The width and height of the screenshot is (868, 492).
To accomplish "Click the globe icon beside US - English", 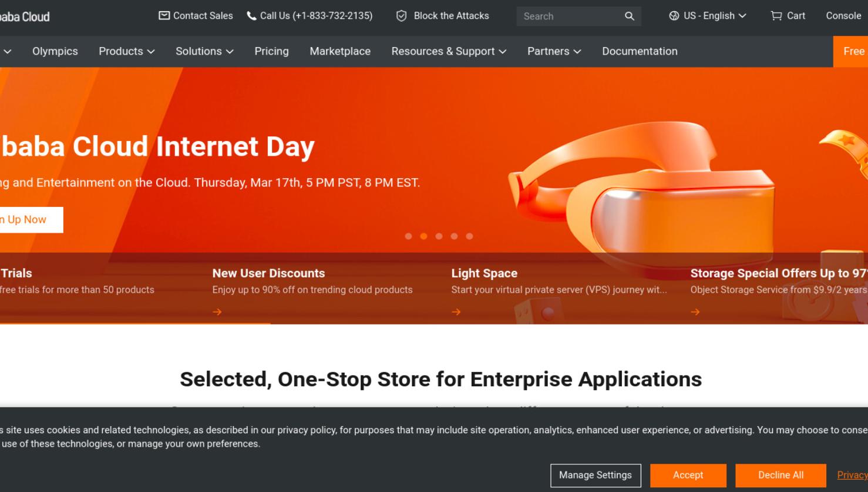I will click(674, 16).
